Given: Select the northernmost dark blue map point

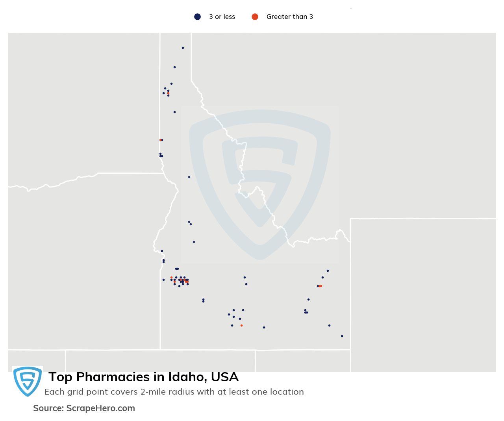Looking at the screenshot, I should (x=183, y=48).
